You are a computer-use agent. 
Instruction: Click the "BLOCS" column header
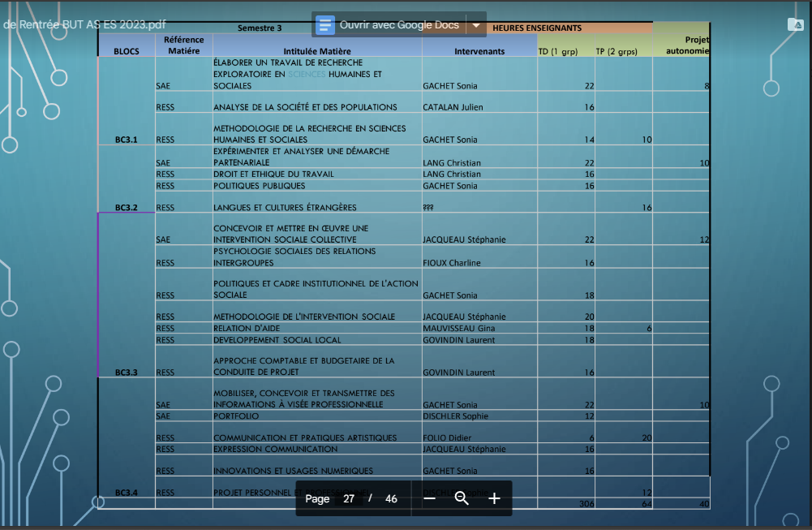(127, 51)
